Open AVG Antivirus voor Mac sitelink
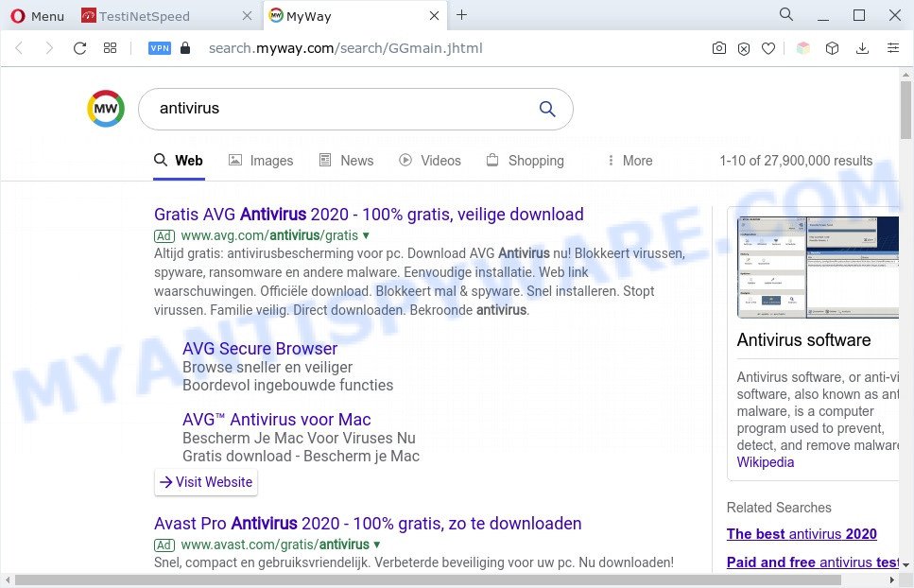The image size is (914, 588). [x=276, y=420]
